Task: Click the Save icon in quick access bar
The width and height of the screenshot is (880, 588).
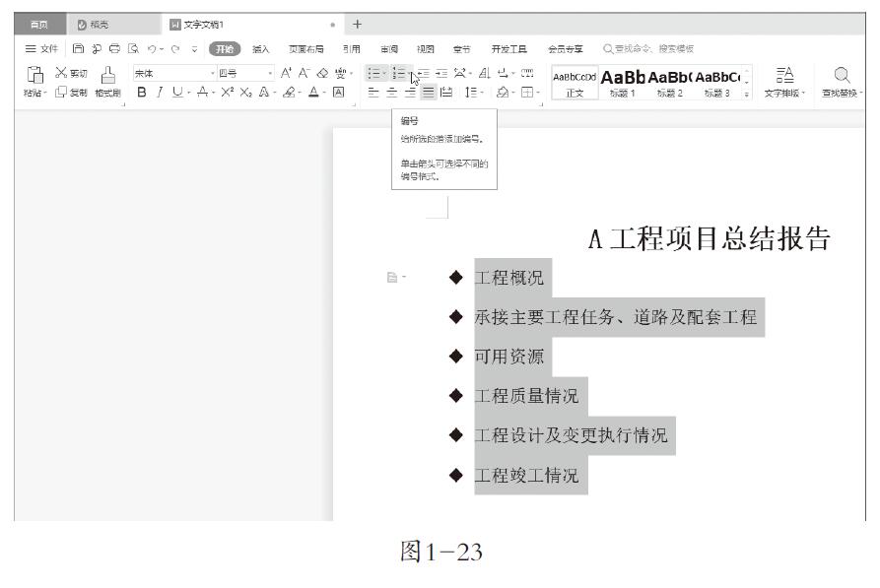Action: tap(79, 48)
